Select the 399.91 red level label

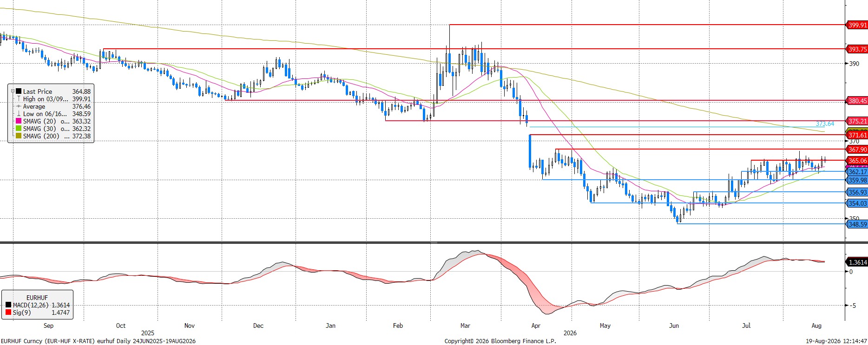coord(857,25)
